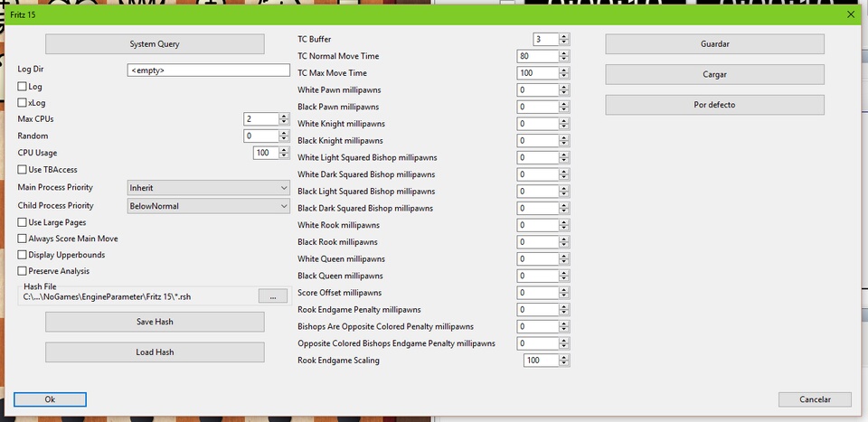Click the TC Normal Move Time field
868x422 pixels.
click(x=537, y=56)
